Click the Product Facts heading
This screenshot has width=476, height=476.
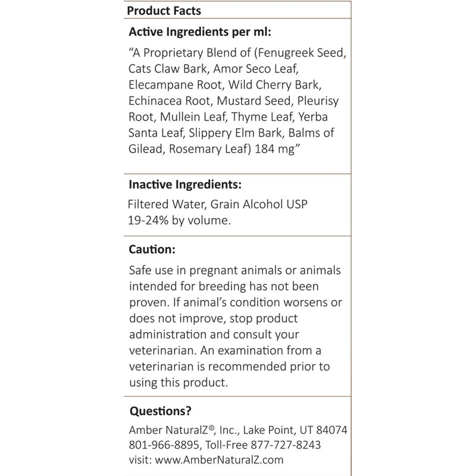click(x=164, y=10)
